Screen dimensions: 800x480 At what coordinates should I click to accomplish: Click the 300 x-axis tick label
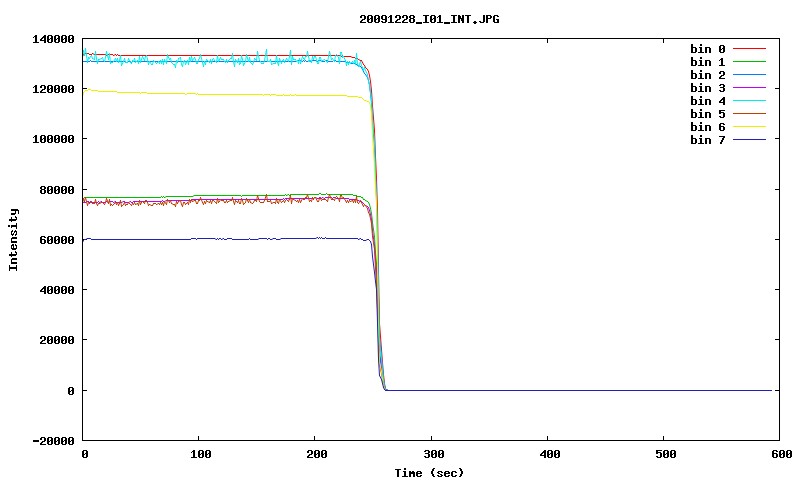point(433,454)
